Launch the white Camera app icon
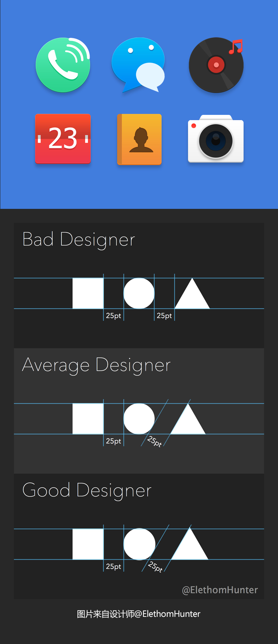Screen dimensions: 278x644 [x=216, y=139]
